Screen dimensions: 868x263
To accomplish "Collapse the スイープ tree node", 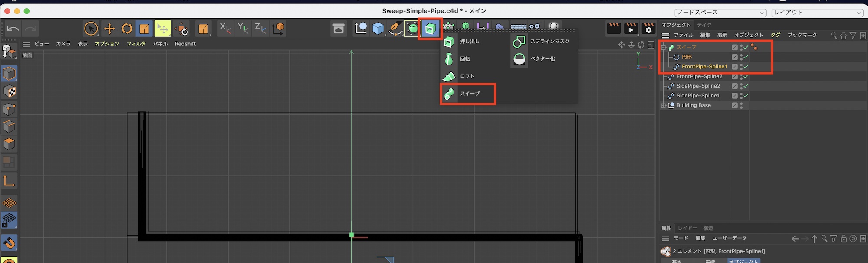I will click(x=664, y=47).
